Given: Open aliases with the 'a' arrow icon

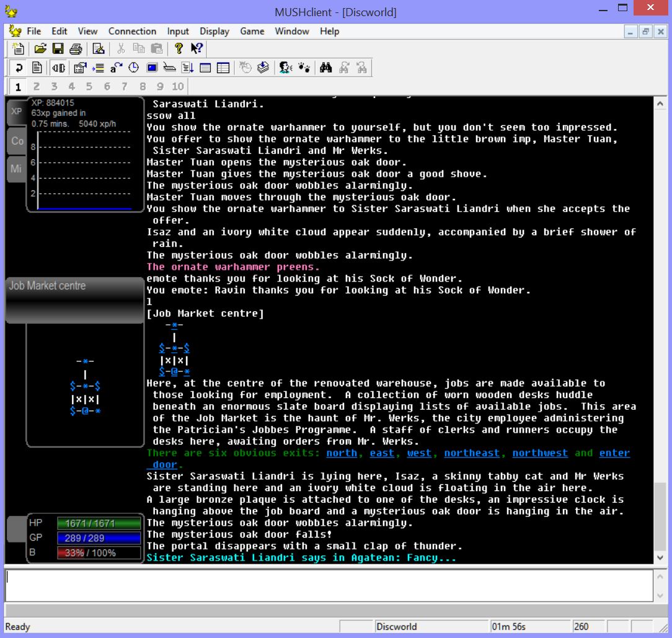Looking at the screenshot, I should [116, 68].
